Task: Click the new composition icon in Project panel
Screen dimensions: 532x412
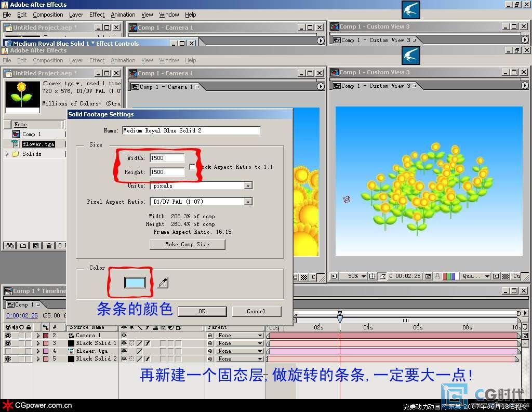Action: [36, 245]
